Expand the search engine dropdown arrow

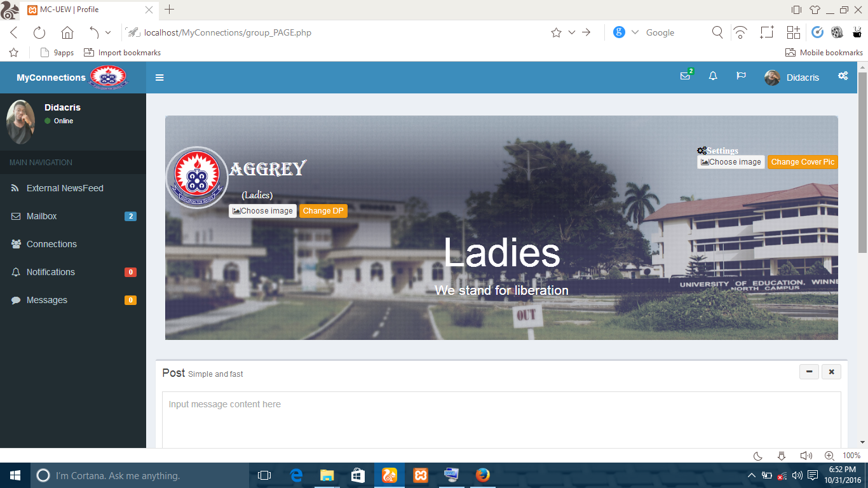[635, 33]
